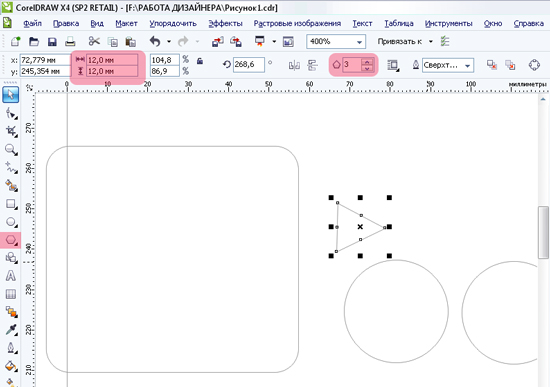The image size is (550, 387).
Task: Open the Растровые изображения menu
Action: (x=297, y=24)
